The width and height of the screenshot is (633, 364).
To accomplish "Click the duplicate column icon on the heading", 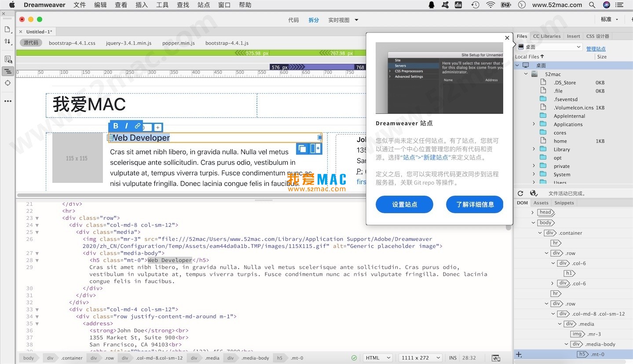I will tap(302, 149).
